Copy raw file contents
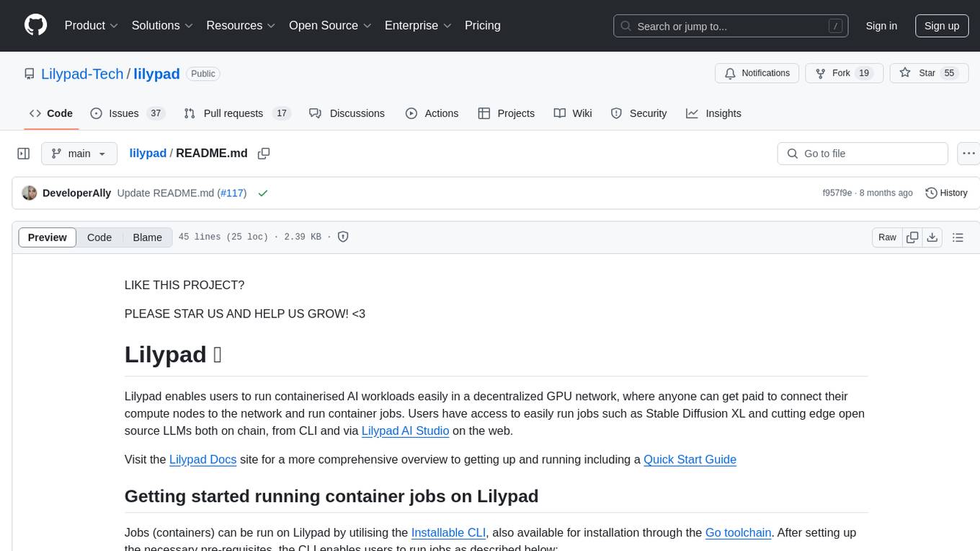Viewport: 980px width, 551px height. (912, 237)
